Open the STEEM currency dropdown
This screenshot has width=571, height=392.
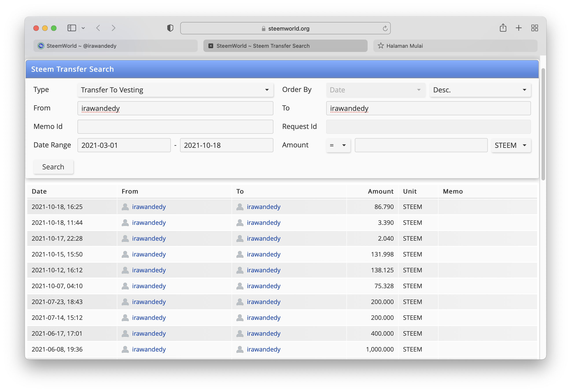point(511,145)
